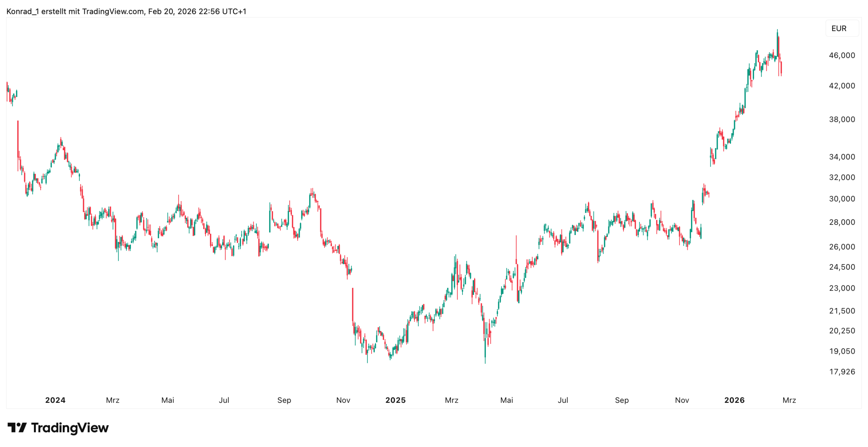Click the 2026 year label on the time axis

click(x=734, y=400)
